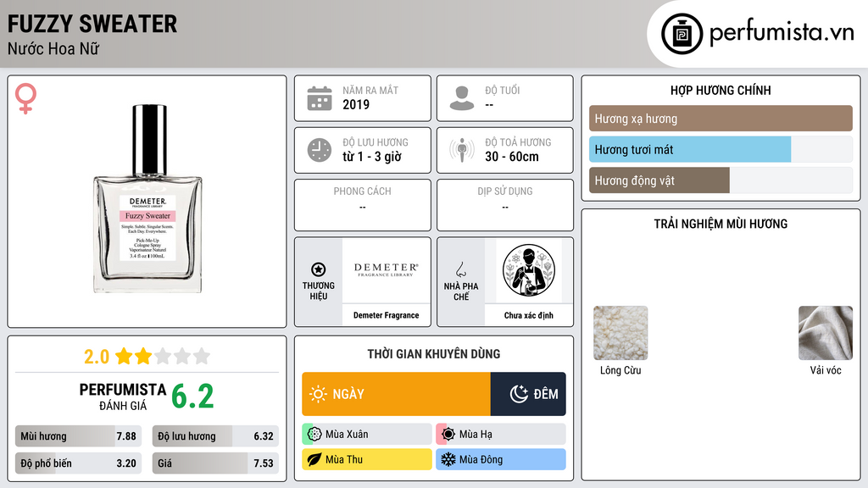The height and width of the screenshot is (488, 868).
Task: Open the Demeter Fragrance brand link
Action: [387, 315]
